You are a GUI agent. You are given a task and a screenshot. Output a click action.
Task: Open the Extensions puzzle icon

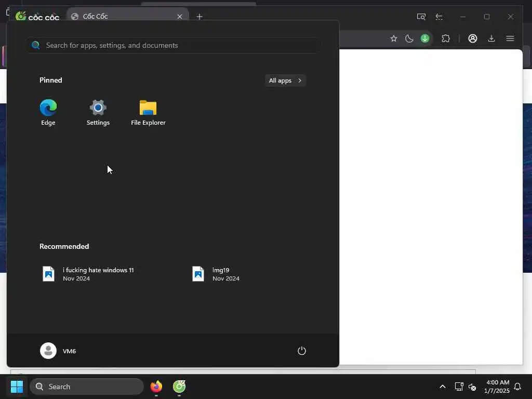(x=445, y=38)
